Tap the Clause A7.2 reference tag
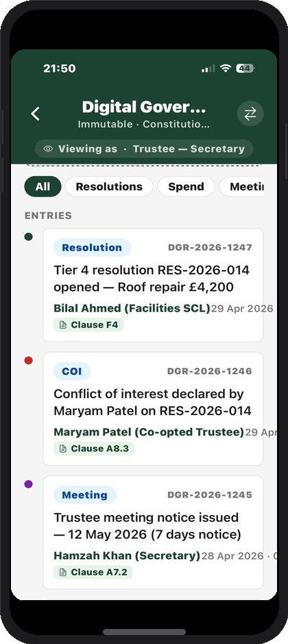 tap(93, 572)
